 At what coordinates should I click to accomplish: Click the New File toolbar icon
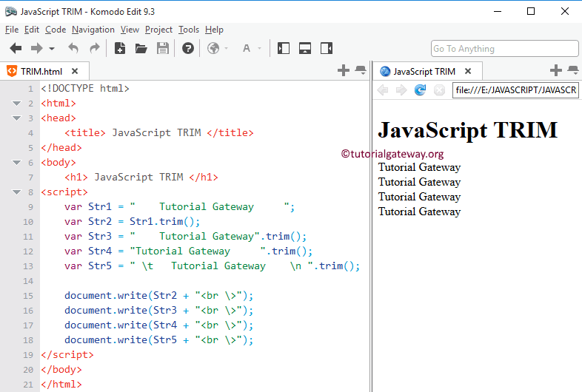pos(119,49)
